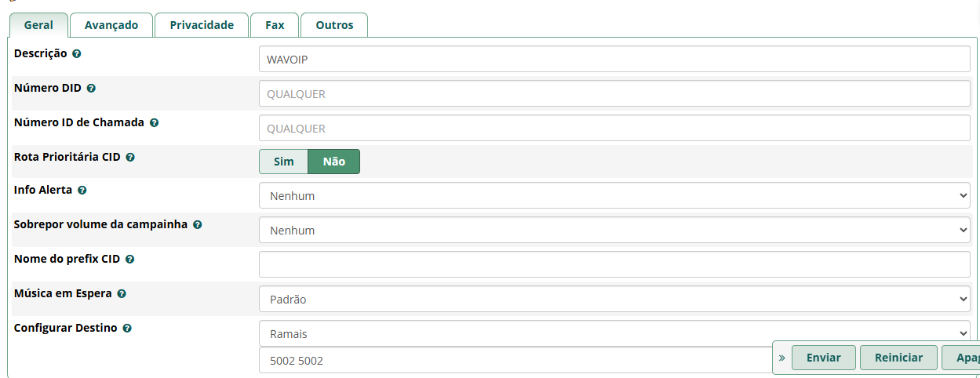Click help icon for Rota Prioritária CID
This screenshot has height=378, width=980.
click(130, 158)
